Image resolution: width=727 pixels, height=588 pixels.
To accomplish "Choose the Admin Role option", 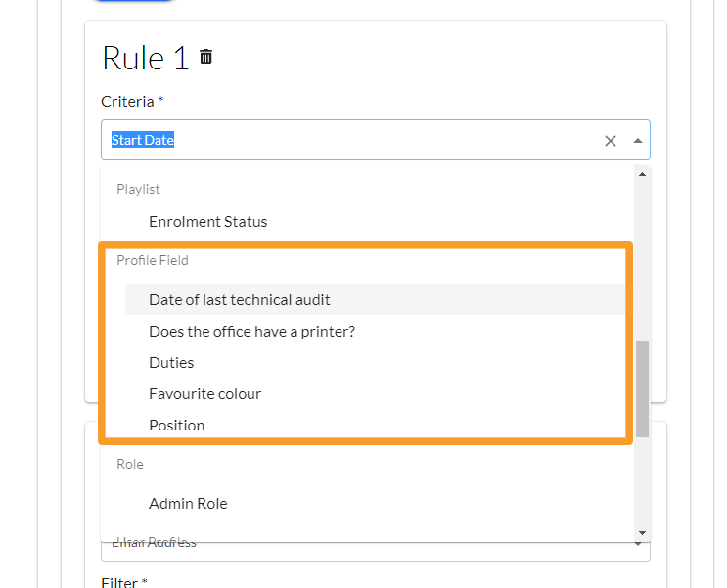I will (x=188, y=504).
